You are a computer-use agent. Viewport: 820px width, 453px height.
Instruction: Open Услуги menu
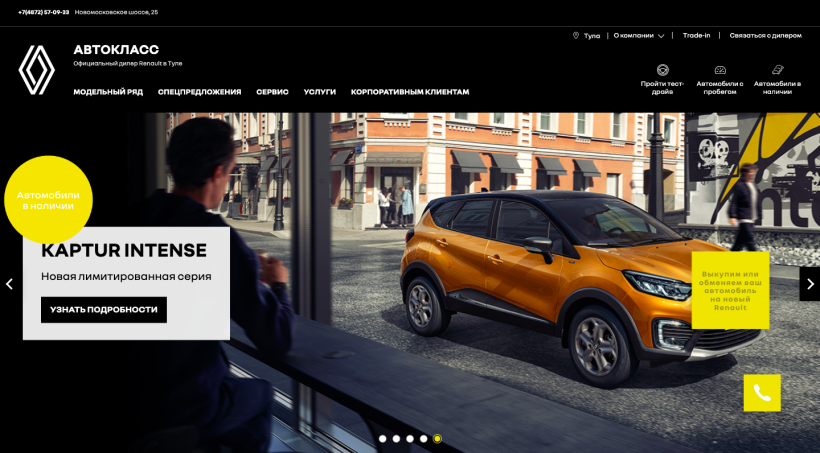point(320,92)
